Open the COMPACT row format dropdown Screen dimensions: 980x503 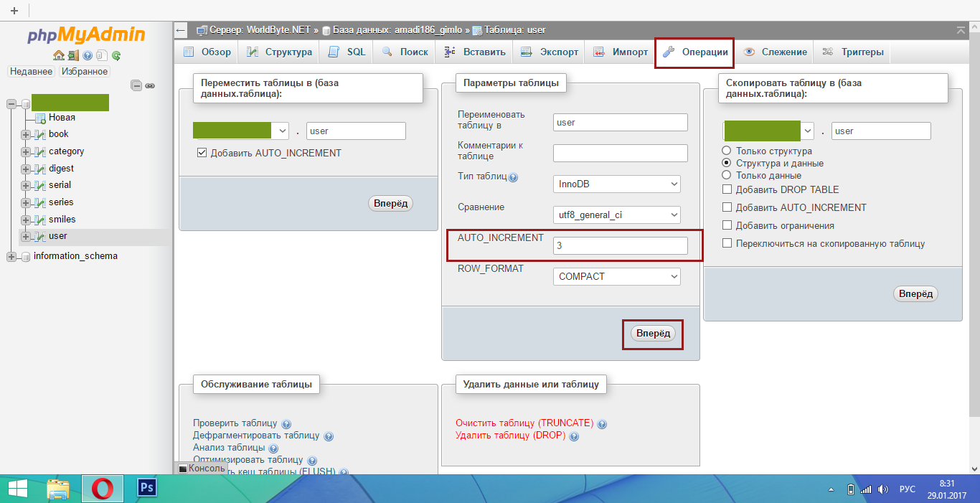pyautogui.click(x=617, y=276)
